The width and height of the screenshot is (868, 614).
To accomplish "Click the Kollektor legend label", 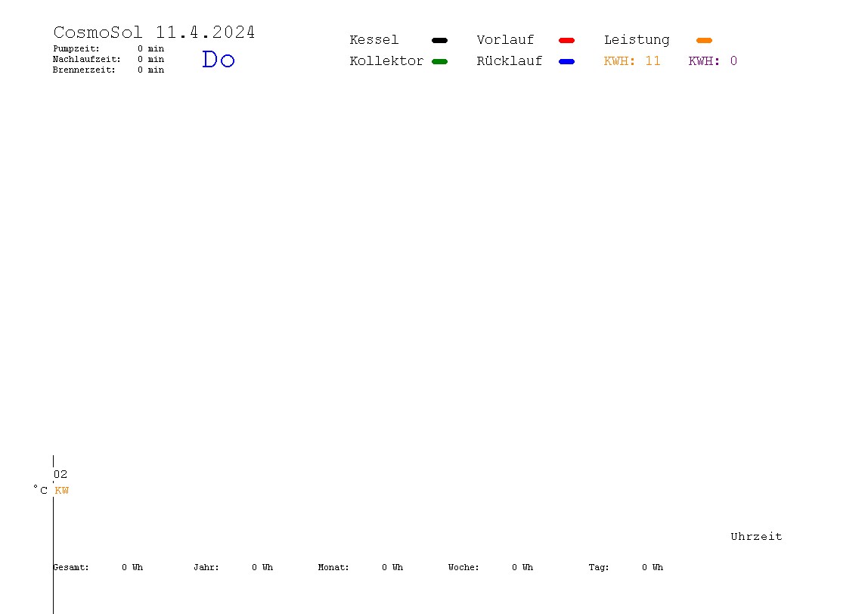I will coord(386,61).
